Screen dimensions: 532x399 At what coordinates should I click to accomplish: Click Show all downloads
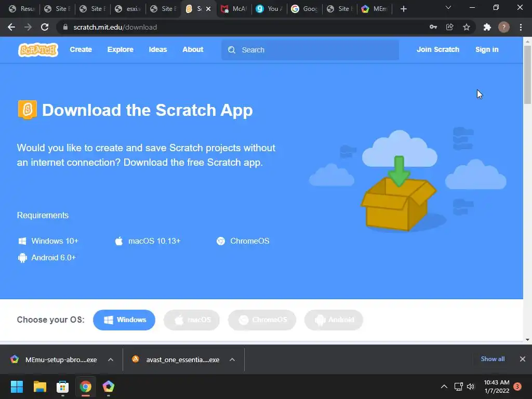tap(493, 359)
